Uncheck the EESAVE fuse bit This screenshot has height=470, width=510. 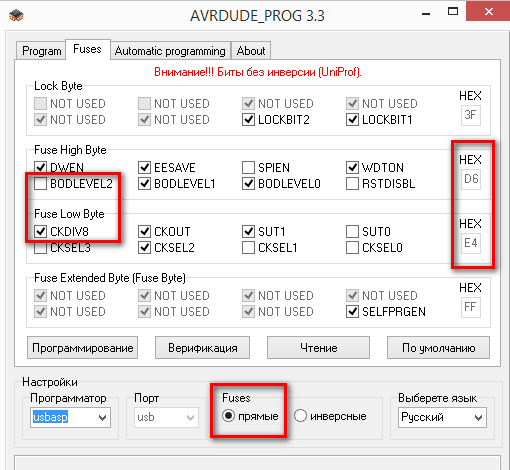click(x=144, y=167)
